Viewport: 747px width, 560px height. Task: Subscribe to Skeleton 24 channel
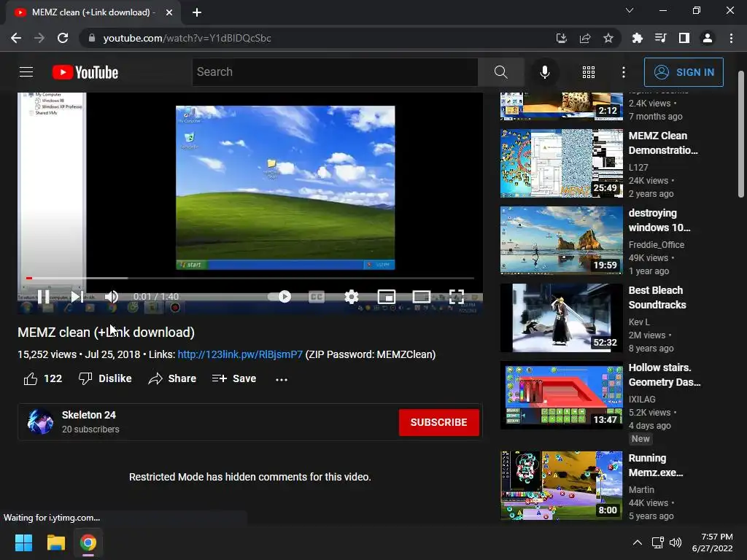click(x=438, y=422)
